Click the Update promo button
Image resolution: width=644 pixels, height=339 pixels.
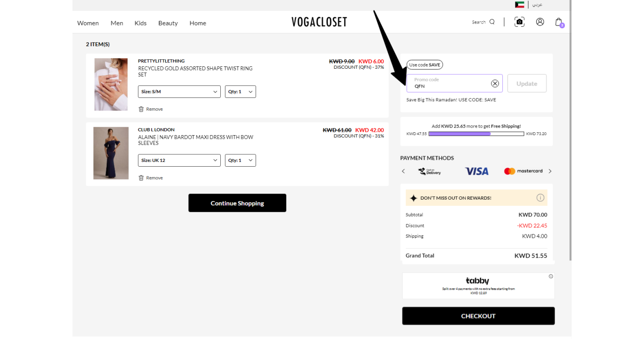pos(527,83)
